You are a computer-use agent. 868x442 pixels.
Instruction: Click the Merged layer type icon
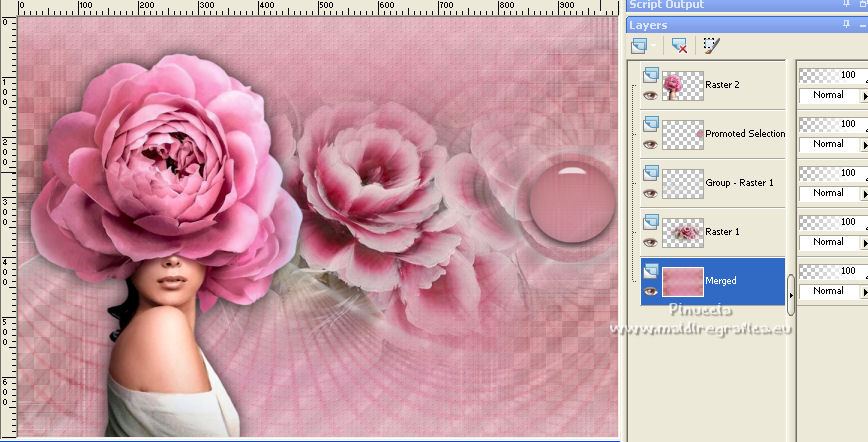pyautogui.click(x=651, y=270)
